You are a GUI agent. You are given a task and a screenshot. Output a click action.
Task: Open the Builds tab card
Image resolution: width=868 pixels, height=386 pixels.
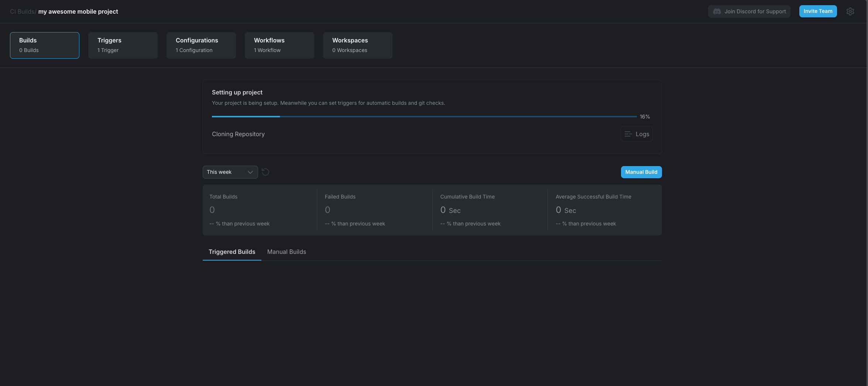click(x=45, y=45)
